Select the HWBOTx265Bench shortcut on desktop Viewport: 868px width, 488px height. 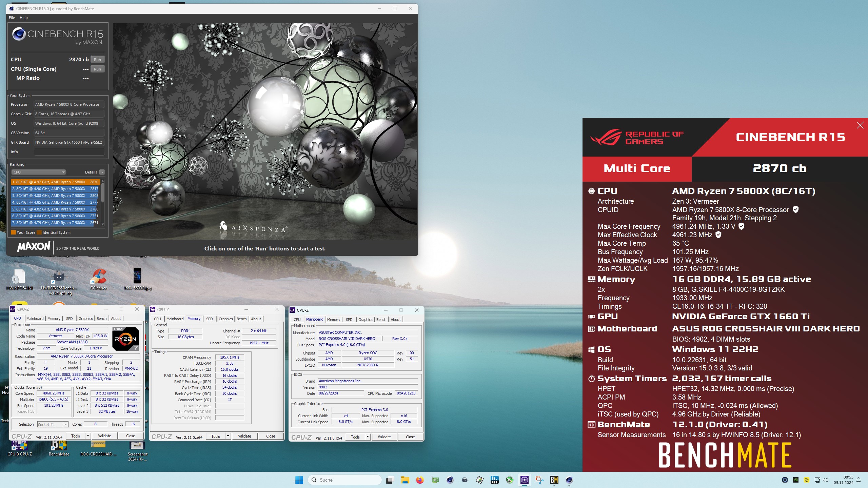59,282
